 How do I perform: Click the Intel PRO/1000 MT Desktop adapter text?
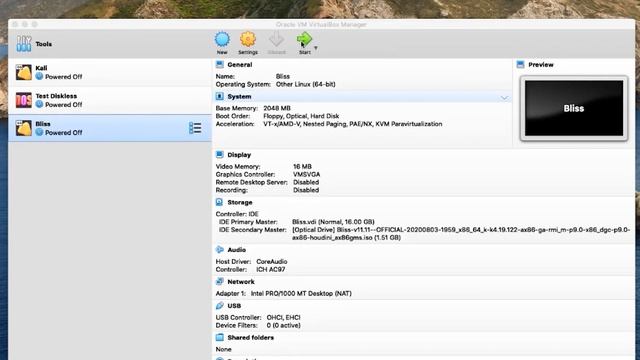(x=301, y=293)
